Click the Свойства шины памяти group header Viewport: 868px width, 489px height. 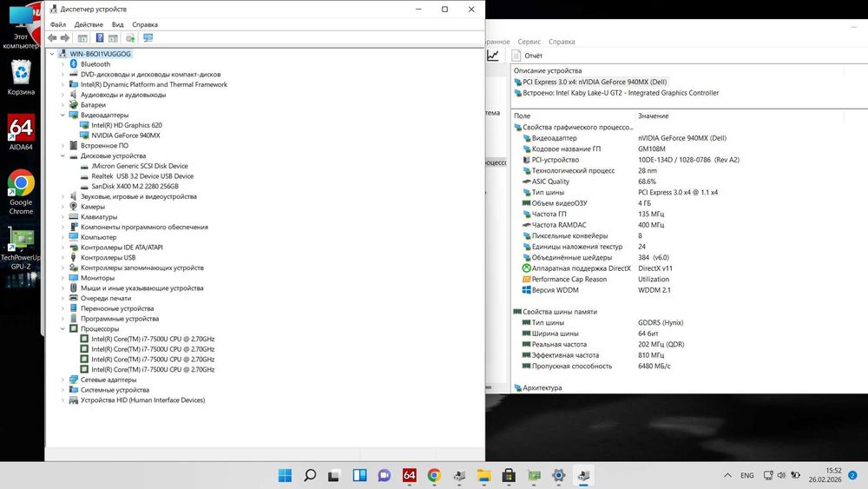click(x=560, y=312)
